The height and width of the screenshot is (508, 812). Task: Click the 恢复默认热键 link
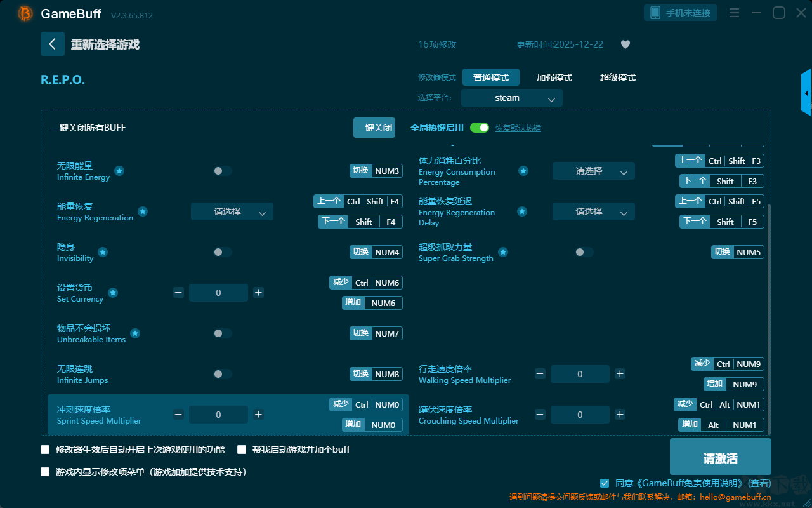(518, 128)
